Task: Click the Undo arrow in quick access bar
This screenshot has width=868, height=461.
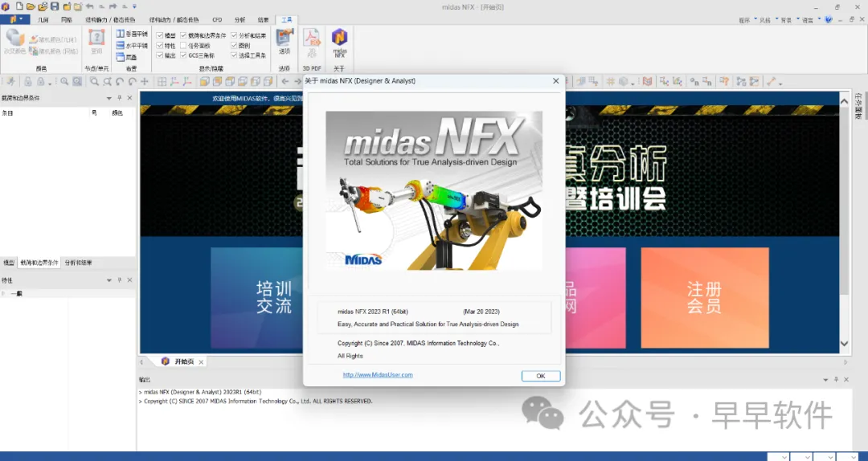Action: [x=90, y=6]
